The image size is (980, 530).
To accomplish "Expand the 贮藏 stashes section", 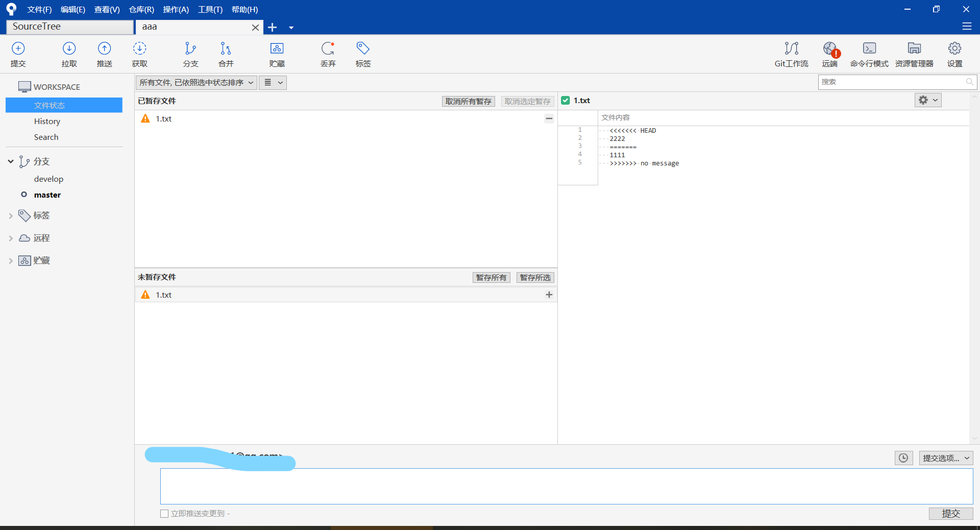I will click(11, 261).
